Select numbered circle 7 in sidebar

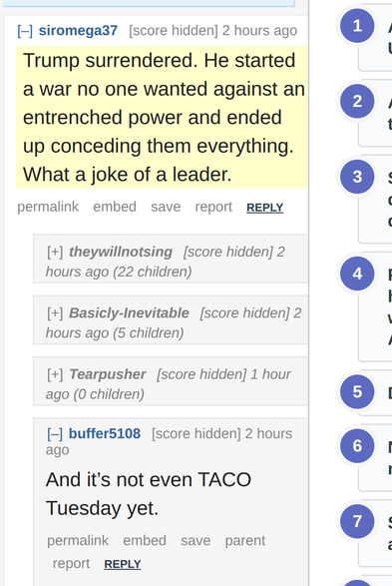[x=357, y=521]
